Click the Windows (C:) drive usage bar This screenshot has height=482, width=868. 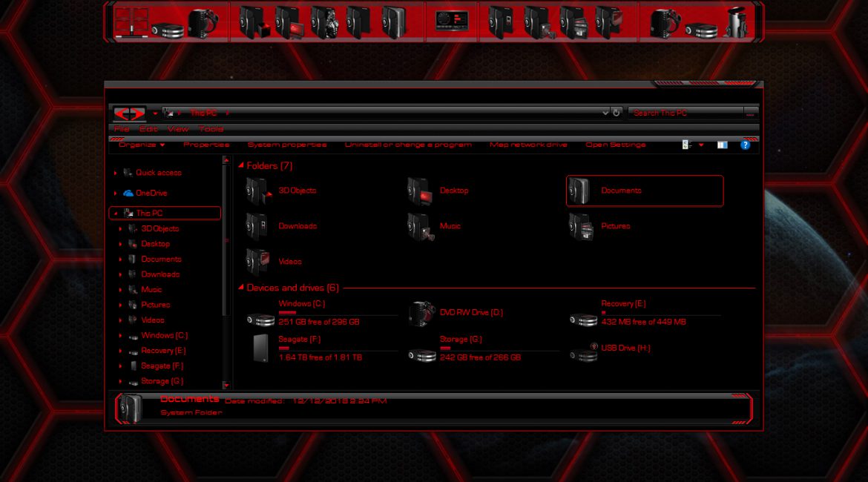pos(338,313)
